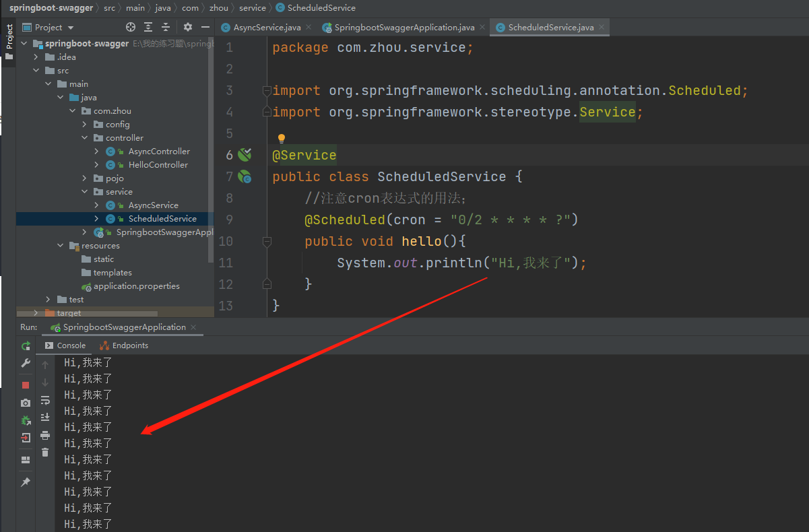Fold the imports block at line 3
Viewport: 809px width, 532px height.
coord(267,90)
